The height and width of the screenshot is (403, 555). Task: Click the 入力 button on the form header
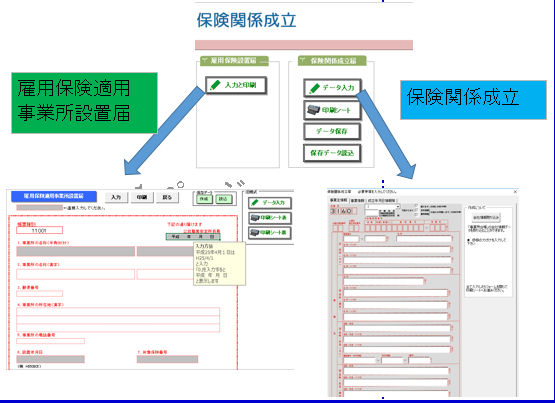point(116,197)
